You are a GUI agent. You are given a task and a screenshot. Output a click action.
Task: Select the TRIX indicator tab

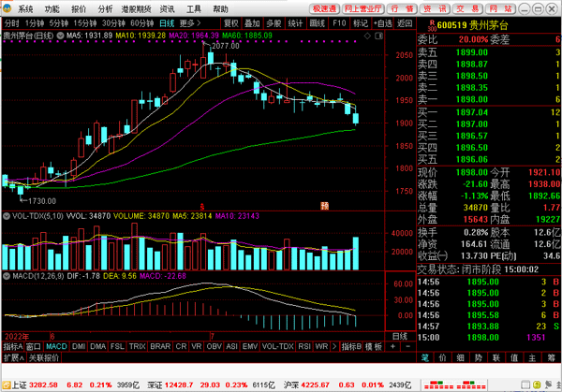click(138, 346)
